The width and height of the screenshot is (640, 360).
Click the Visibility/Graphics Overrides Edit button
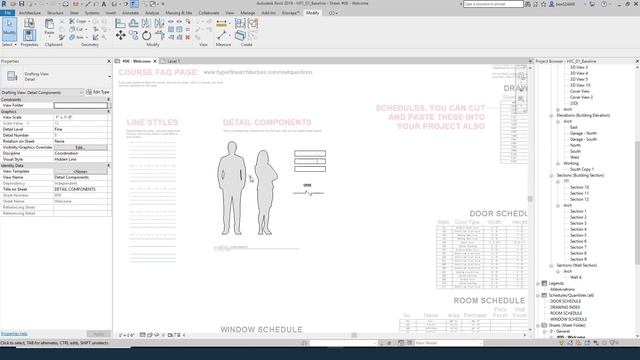pyautogui.click(x=81, y=147)
